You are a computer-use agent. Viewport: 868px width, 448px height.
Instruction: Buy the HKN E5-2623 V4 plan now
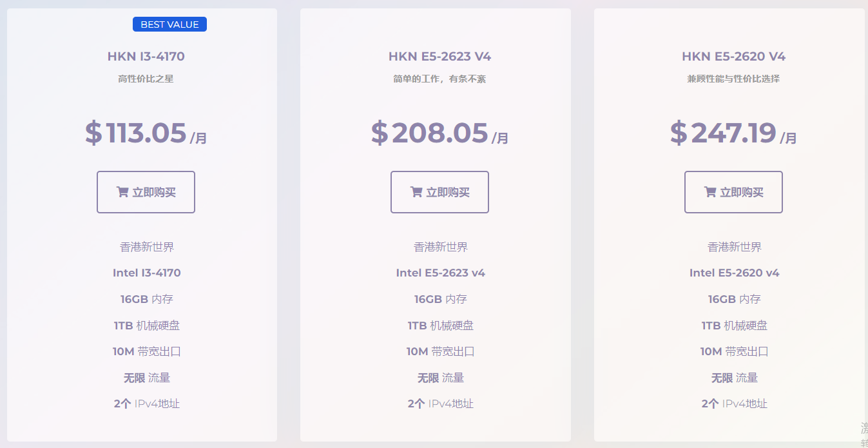(x=439, y=192)
